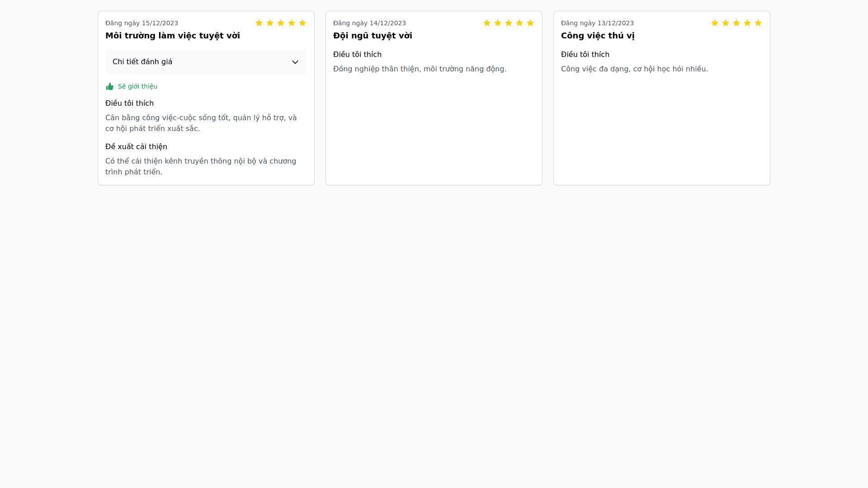Click the "Đề xuất cải thiện" heading
This screenshot has height=488, width=868.
(136, 147)
